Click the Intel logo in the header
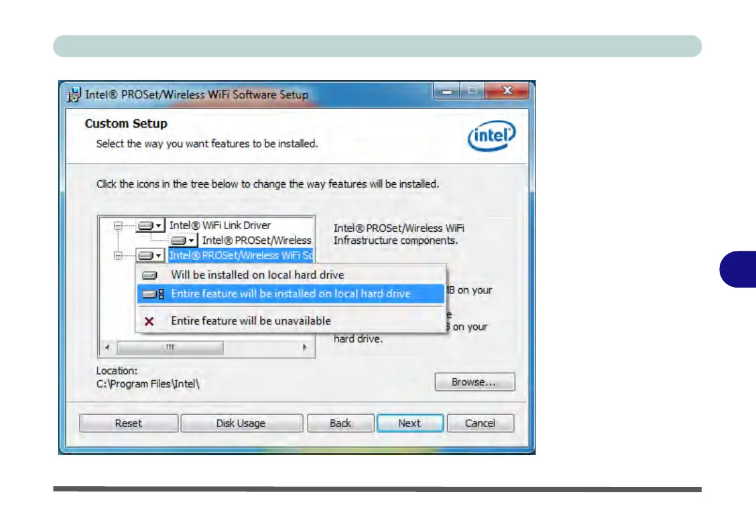 point(491,135)
